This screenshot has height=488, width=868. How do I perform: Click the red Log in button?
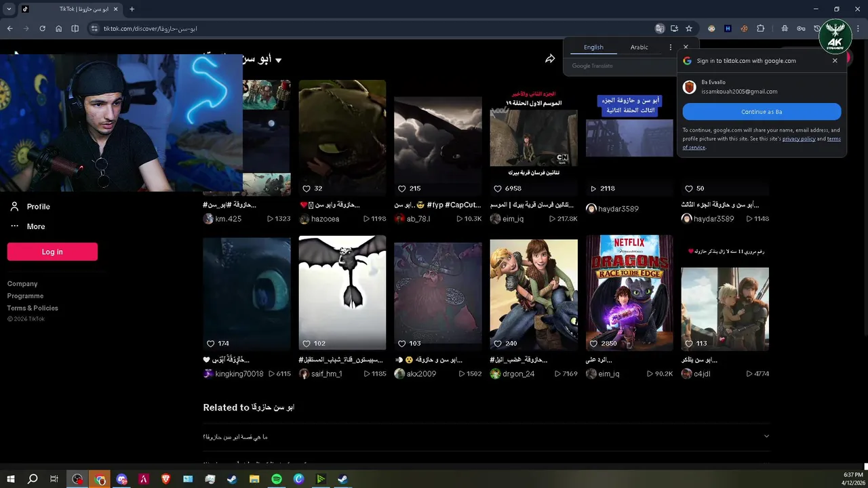(x=52, y=251)
